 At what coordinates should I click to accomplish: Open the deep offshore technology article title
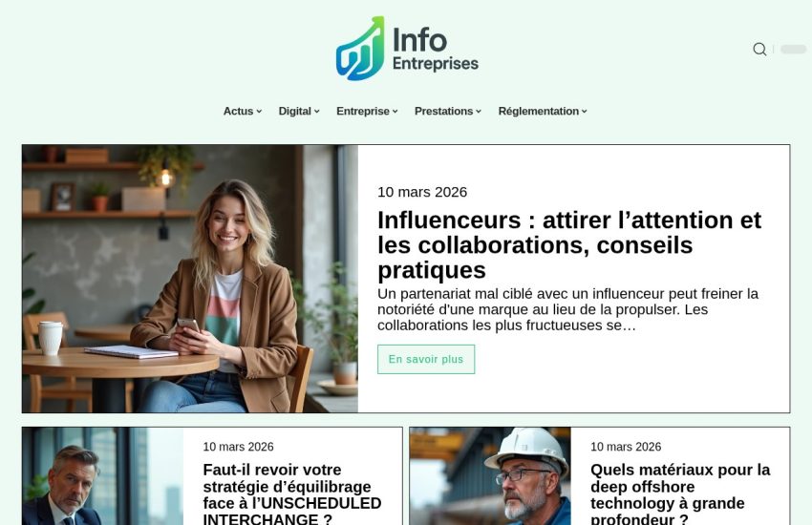[680, 493]
